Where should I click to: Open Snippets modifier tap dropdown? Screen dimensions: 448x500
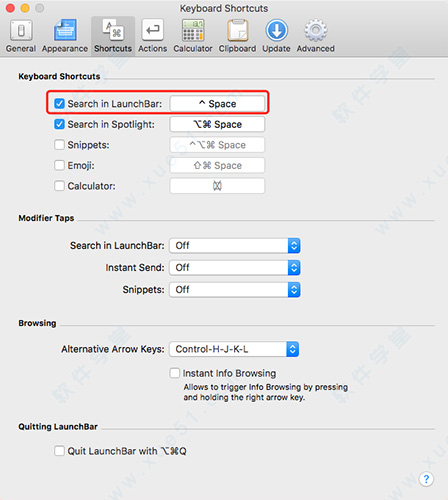tap(235, 290)
